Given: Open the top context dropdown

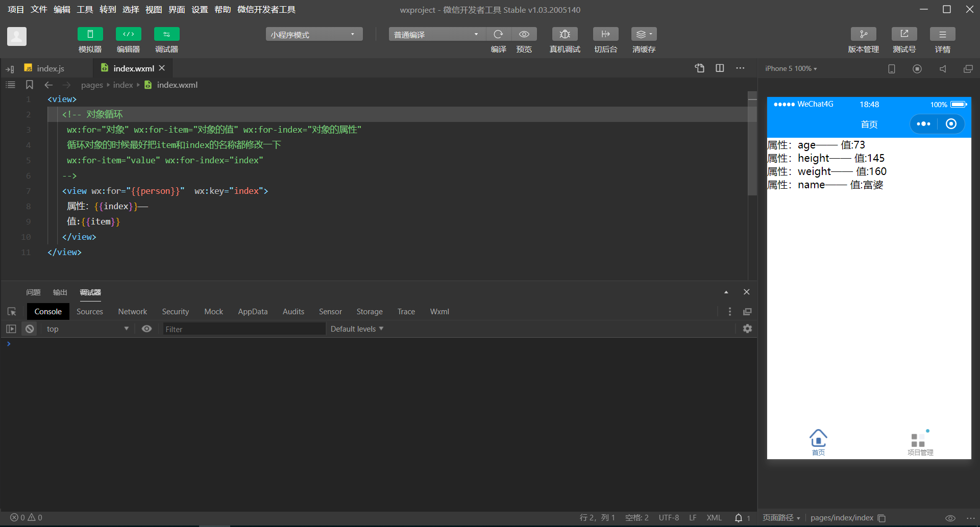Looking at the screenshot, I should (87, 329).
